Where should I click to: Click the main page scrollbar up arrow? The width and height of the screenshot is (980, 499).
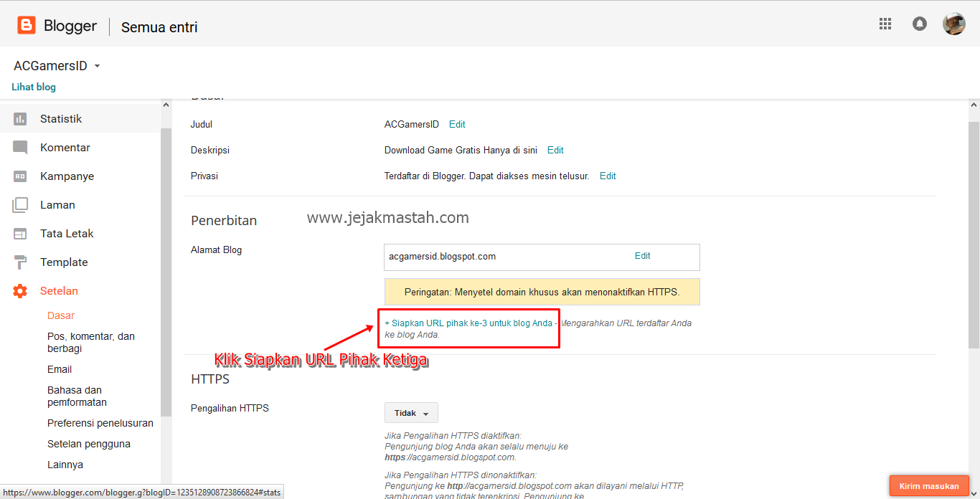click(x=974, y=105)
